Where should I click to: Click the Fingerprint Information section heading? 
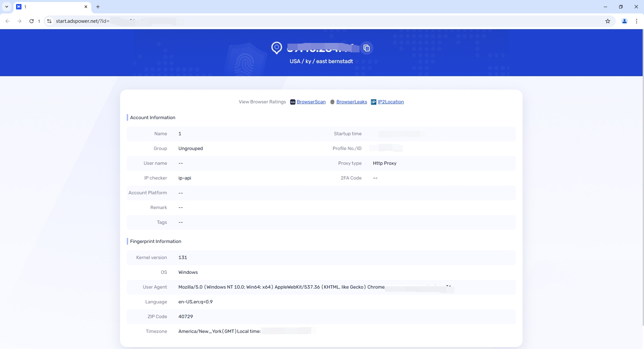(156, 242)
